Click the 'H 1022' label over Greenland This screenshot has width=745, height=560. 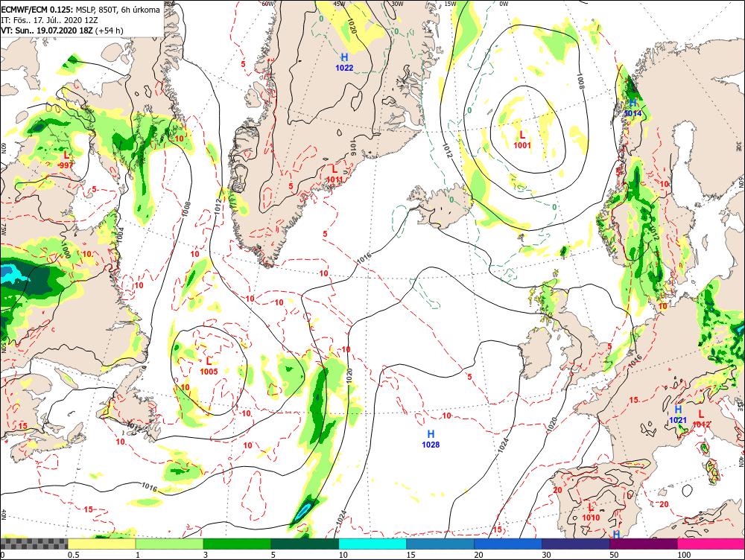[x=344, y=63]
